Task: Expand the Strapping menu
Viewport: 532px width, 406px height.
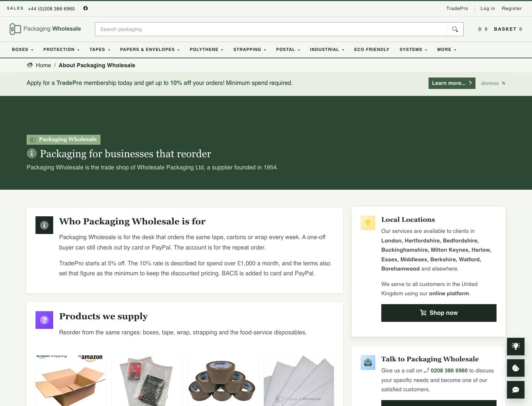Action: (x=250, y=49)
